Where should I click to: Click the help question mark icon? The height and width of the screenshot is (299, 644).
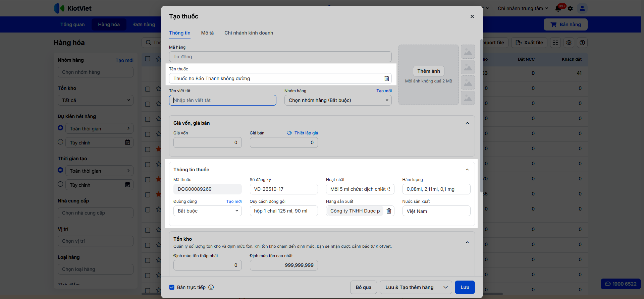point(582,43)
